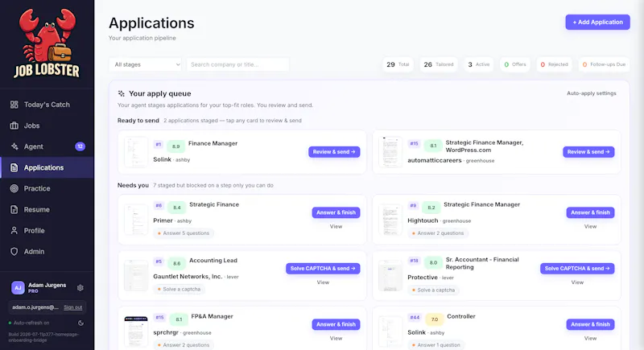Click the Accounting Lead job title
The width and height of the screenshot is (644, 350).
coord(213,261)
